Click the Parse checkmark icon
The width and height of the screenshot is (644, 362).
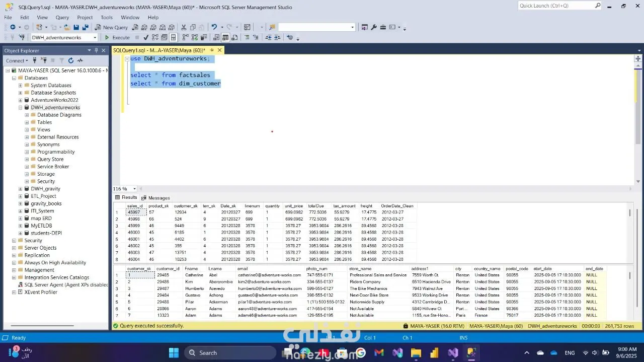point(146,37)
